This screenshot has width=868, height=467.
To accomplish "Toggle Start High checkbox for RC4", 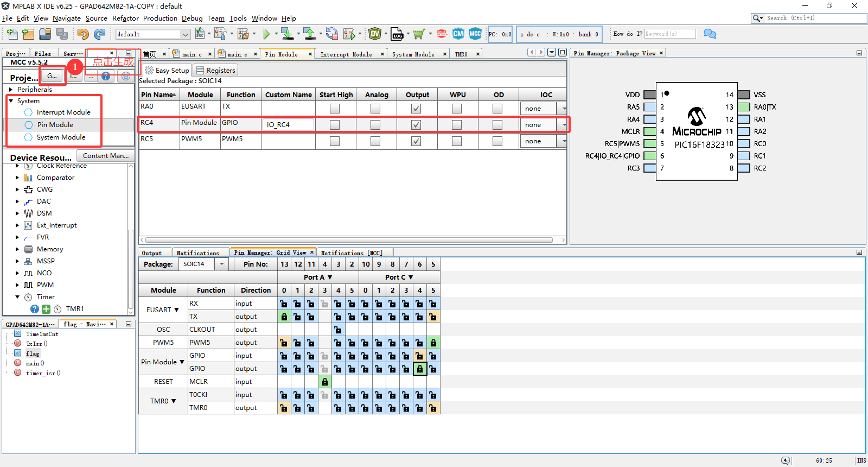I will pyautogui.click(x=335, y=125).
